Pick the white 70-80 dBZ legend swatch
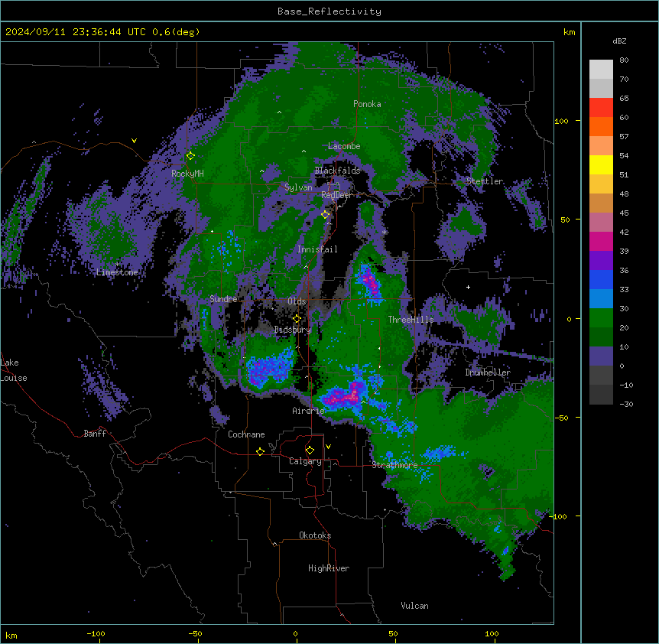Image resolution: width=659 pixels, height=644 pixels. click(x=601, y=70)
